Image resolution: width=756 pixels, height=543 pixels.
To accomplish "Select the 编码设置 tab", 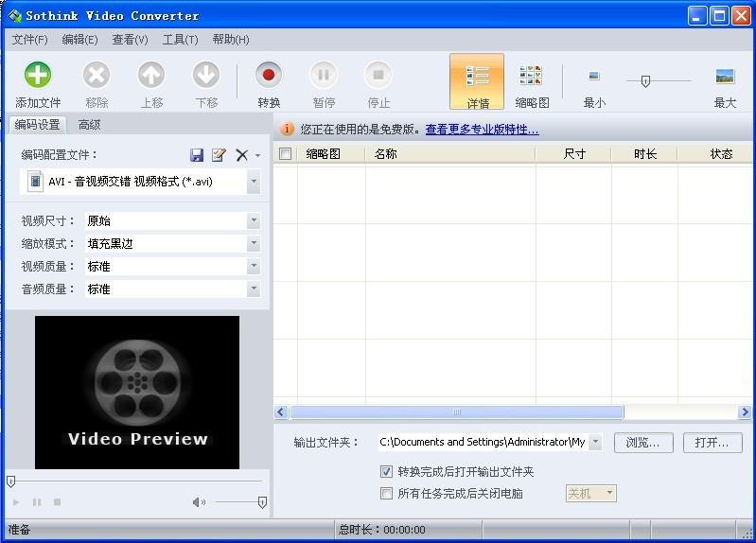I will point(37,125).
